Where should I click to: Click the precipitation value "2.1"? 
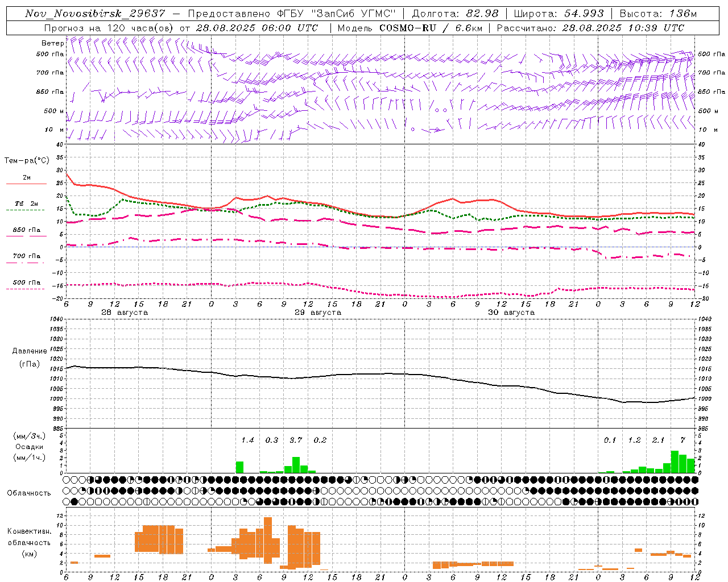[658, 440]
